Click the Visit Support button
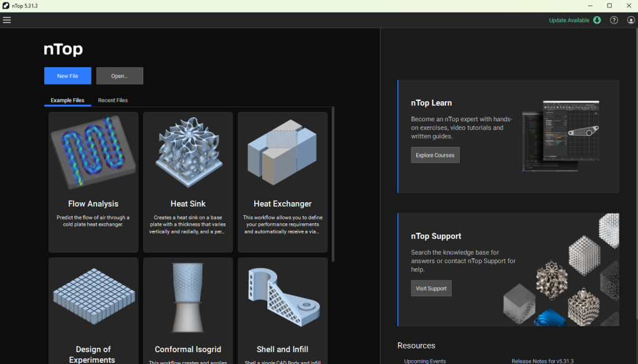Screen dimensions: 638x364 431,288
